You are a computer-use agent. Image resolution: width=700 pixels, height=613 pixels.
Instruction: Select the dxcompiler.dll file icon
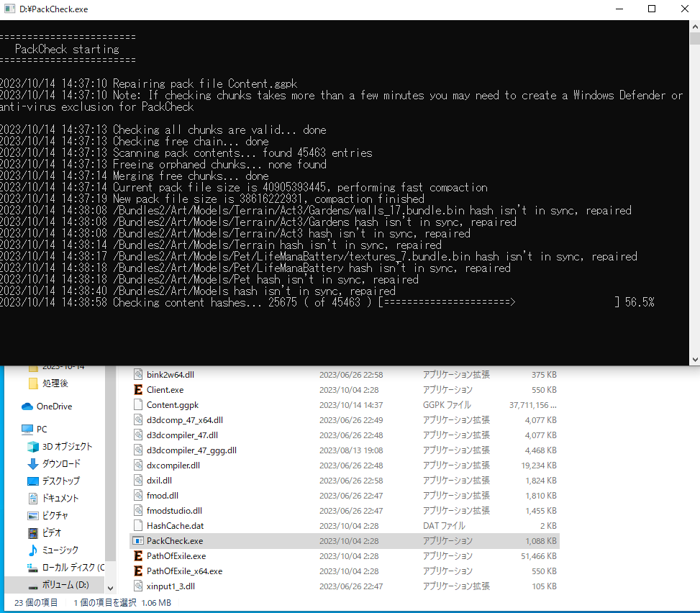click(138, 466)
